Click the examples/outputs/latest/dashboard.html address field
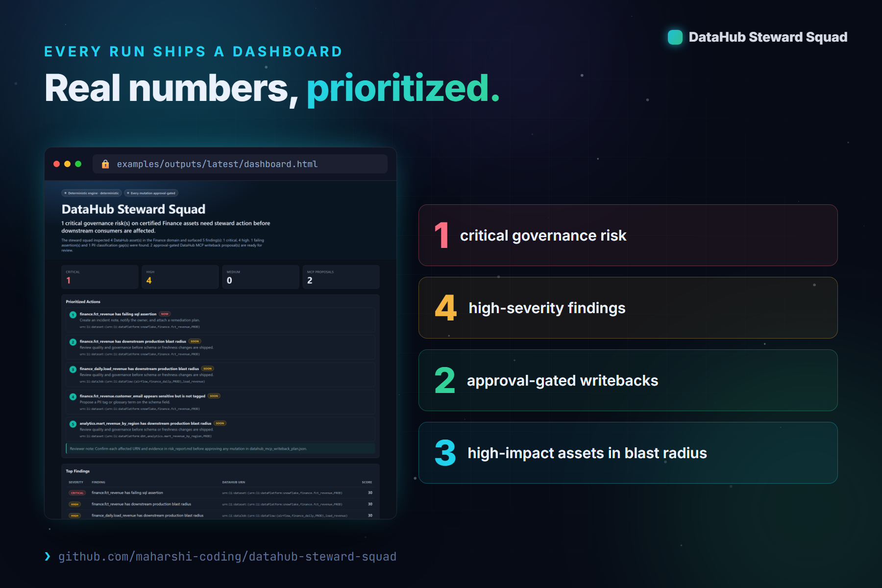Viewport: 882px width, 588px height. pos(240,164)
